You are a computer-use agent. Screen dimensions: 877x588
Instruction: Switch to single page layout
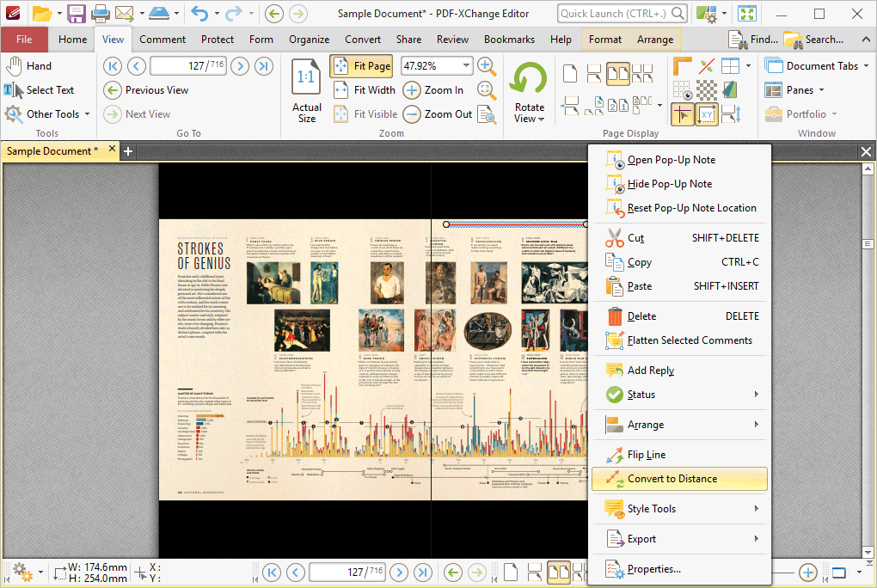pos(569,73)
